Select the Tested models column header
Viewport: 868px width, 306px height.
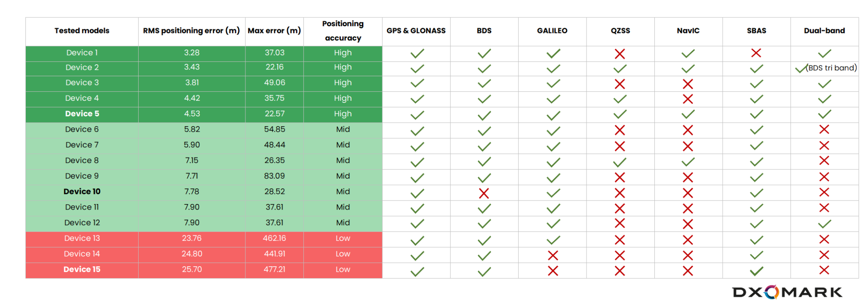[x=82, y=30]
